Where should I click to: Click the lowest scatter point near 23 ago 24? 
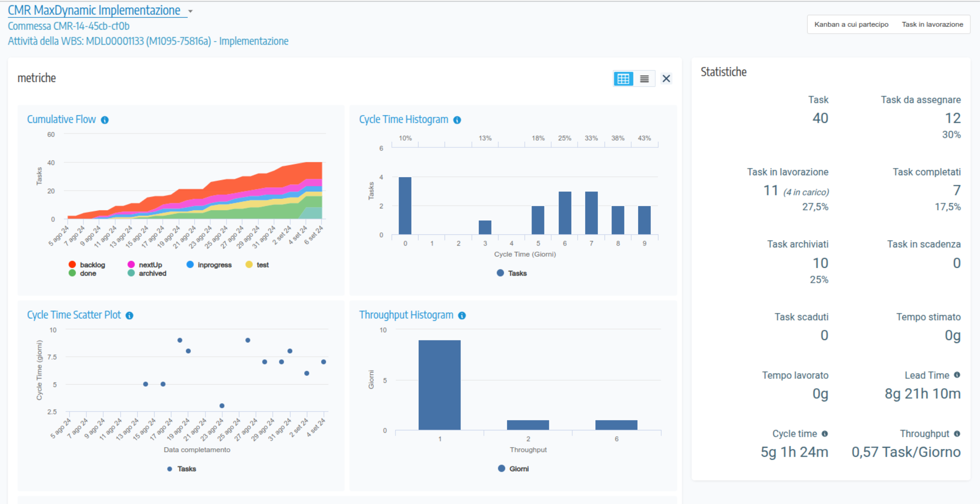pos(222,406)
